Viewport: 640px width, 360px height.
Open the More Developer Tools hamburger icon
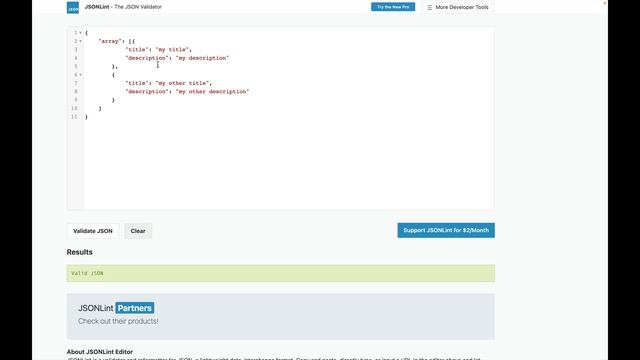click(429, 7)
